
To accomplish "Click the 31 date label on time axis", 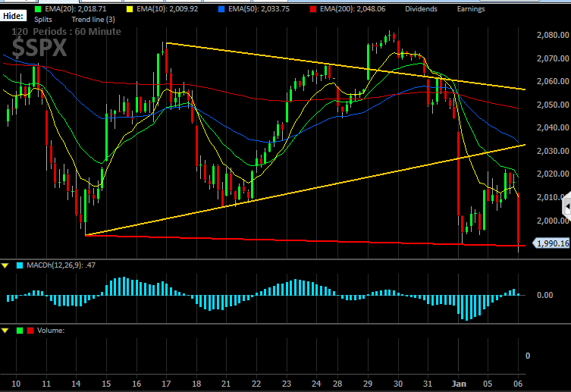I will coord(428,384).
